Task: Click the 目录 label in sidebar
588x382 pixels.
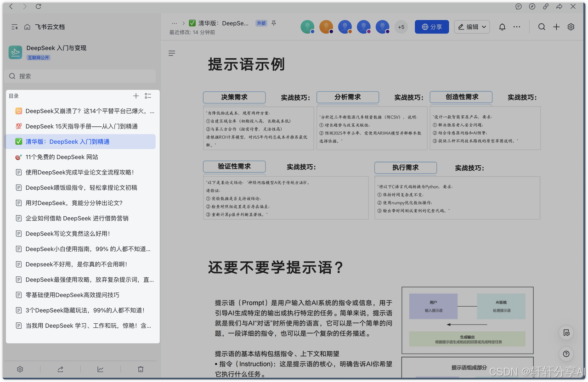Action: pos(14,96)
